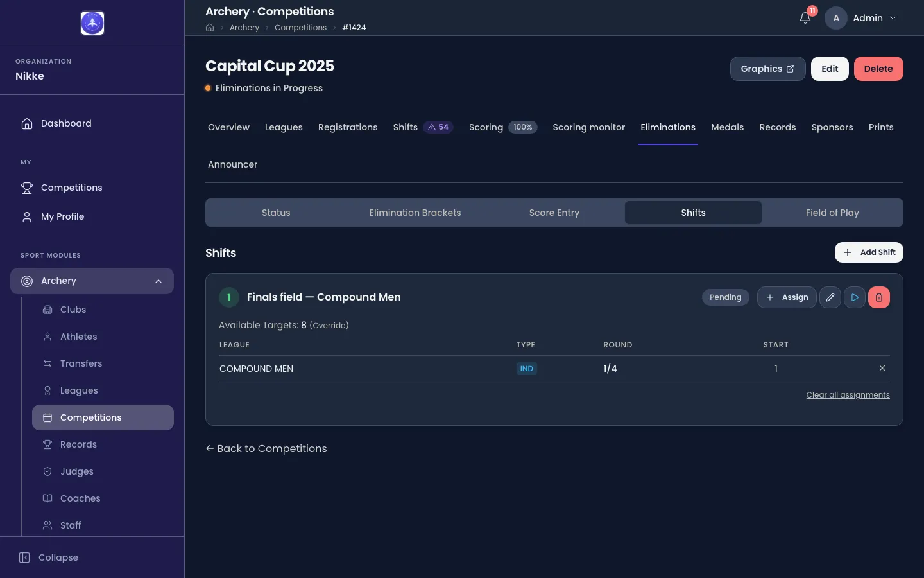Select the Score Entry sub-tab
Image resolution: width=924 pixels, height=578 pixels.
tap(554, 213)
